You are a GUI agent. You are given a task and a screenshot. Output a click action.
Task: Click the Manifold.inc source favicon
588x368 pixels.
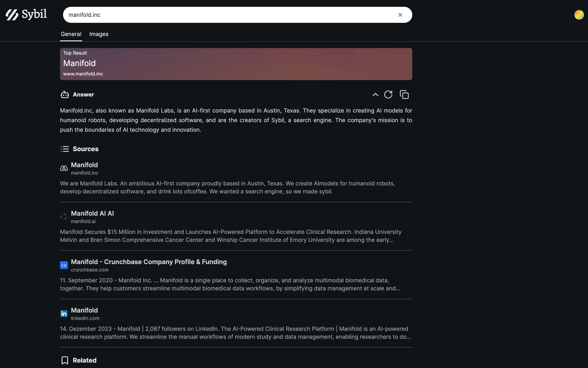pyautogui.click(x=64, y=168)
